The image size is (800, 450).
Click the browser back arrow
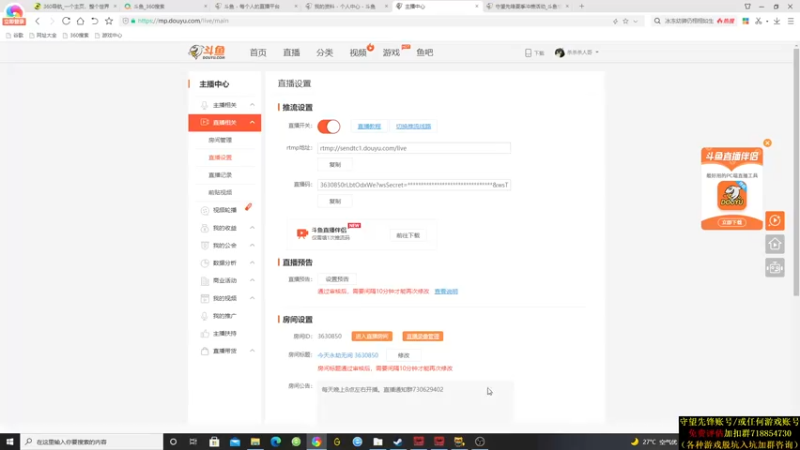click(37, 21)
